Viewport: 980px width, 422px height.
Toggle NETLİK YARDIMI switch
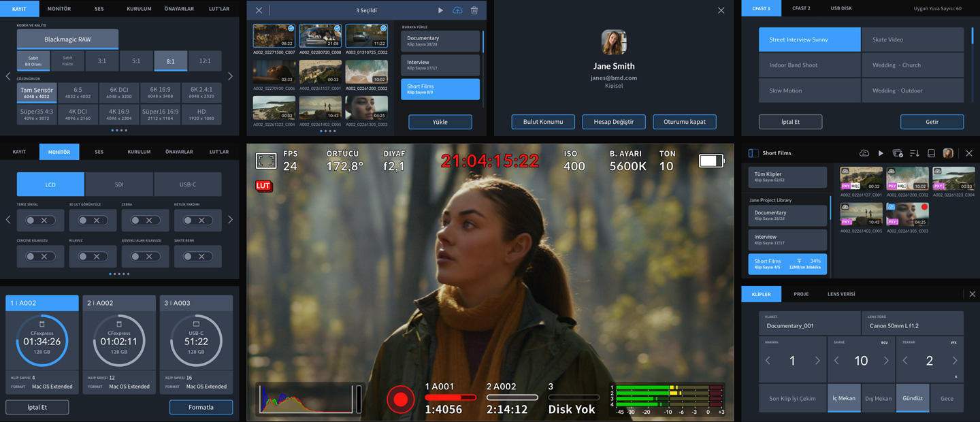tap(197, 221)
